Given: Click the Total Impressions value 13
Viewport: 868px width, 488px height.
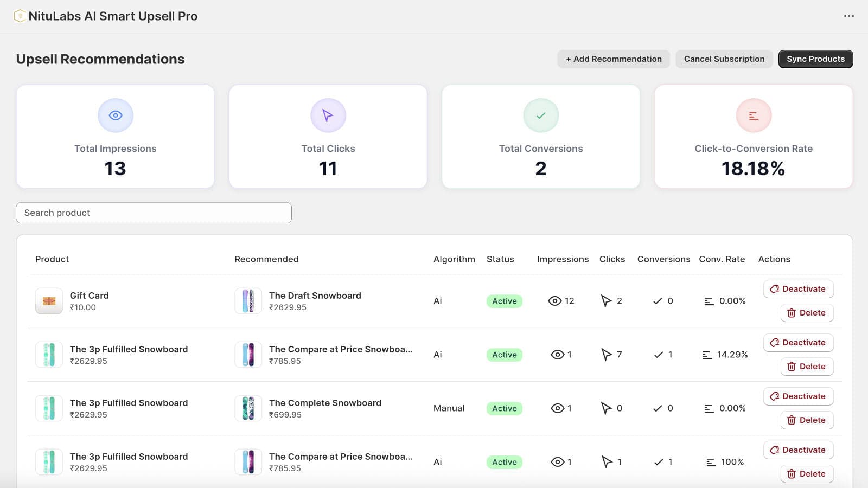Looking at the screenshot, I should pyautogui.click(x=116, y=169).
